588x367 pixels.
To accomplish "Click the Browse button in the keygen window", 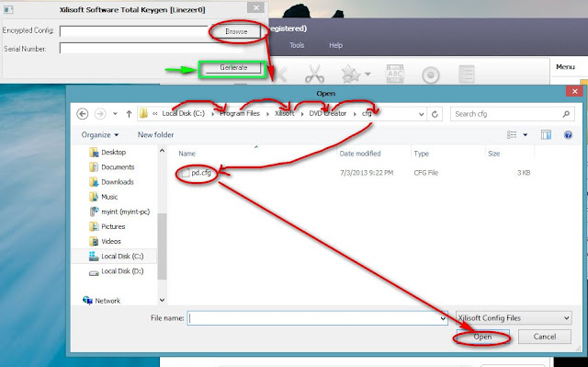I will click(x=236, y=32).
